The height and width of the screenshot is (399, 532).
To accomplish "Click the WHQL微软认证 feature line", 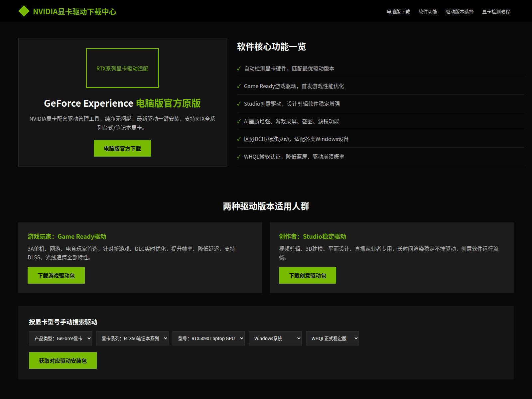I will (x=380, y=157).
